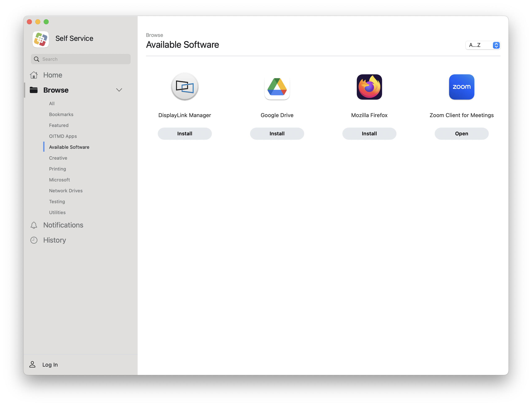Install Google Drive

277,134
